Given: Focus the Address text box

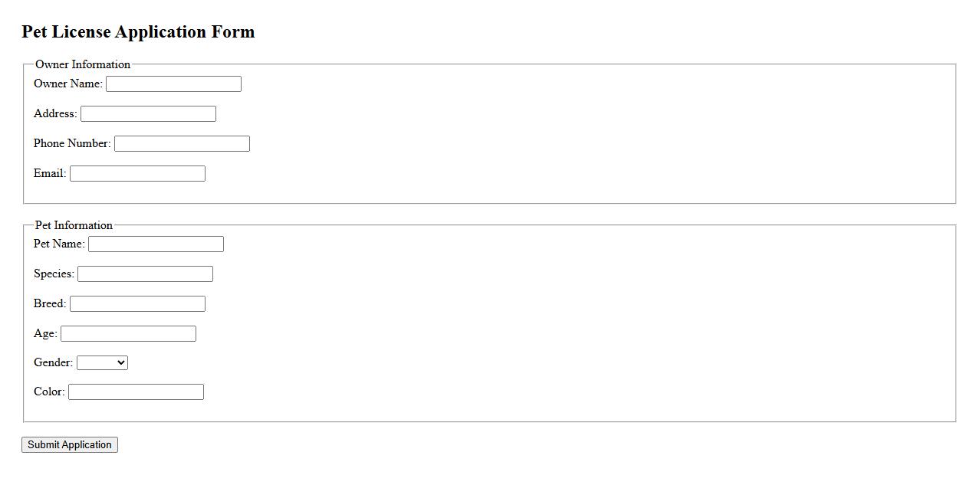Looking at the screenshot, I should click(148, 114).
